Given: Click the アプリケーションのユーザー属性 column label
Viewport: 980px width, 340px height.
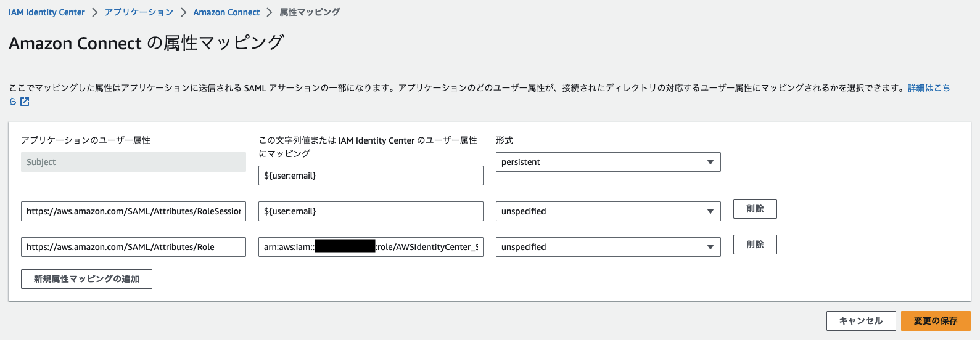Looking at the screenshot, I should 86,140.
